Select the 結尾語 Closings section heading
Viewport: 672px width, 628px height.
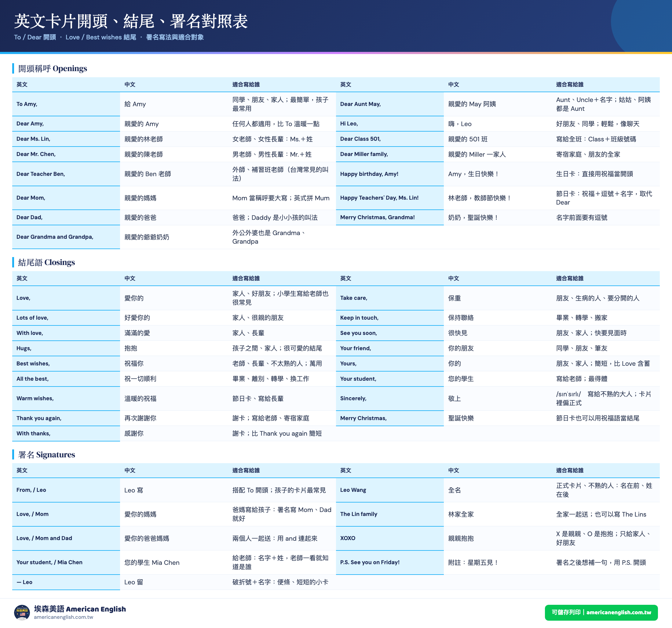[x=47, y=263]
